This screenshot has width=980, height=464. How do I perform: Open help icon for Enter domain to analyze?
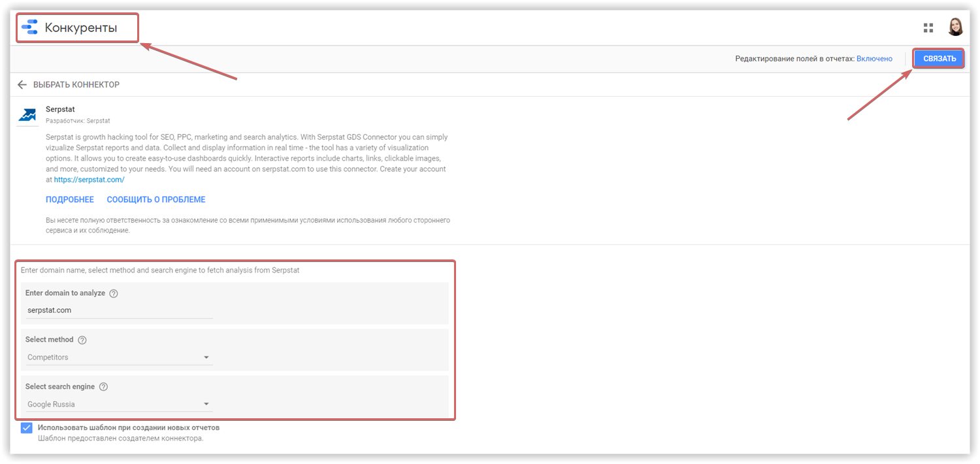(x=114, y=293)
